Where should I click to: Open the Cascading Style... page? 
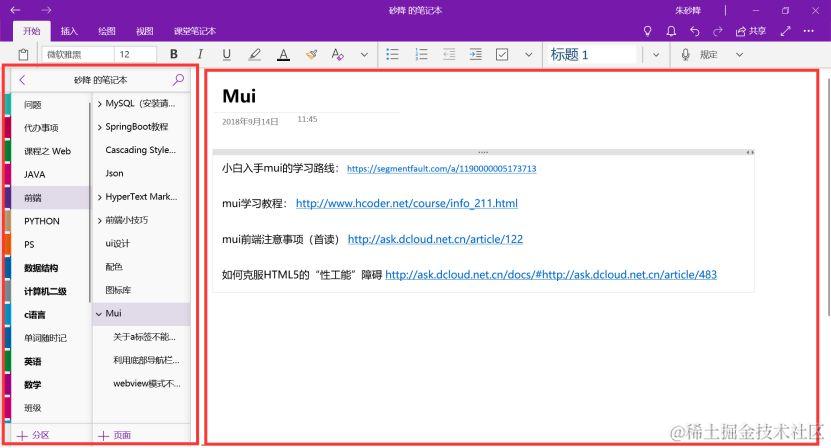click(142, 150)
